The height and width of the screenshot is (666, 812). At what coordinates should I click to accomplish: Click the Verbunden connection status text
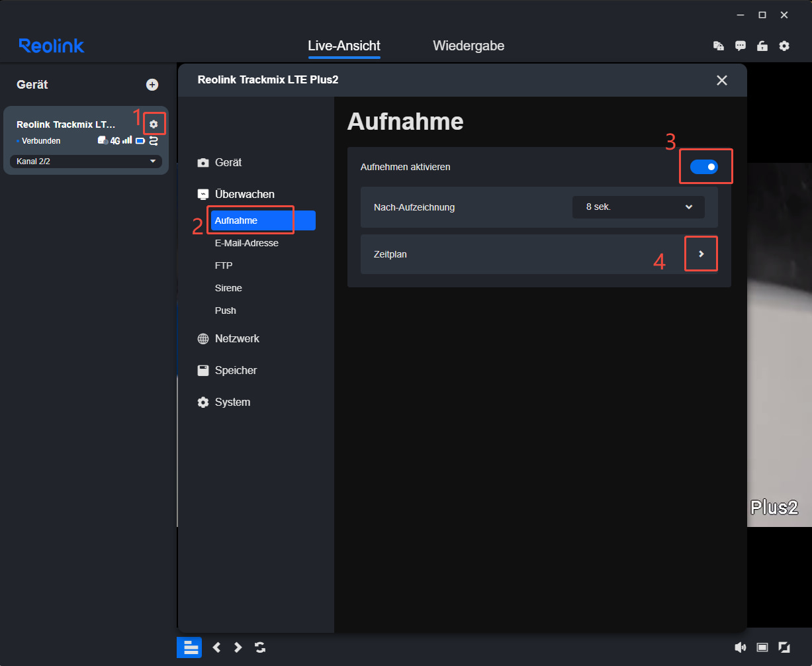[x=41, y=141]
